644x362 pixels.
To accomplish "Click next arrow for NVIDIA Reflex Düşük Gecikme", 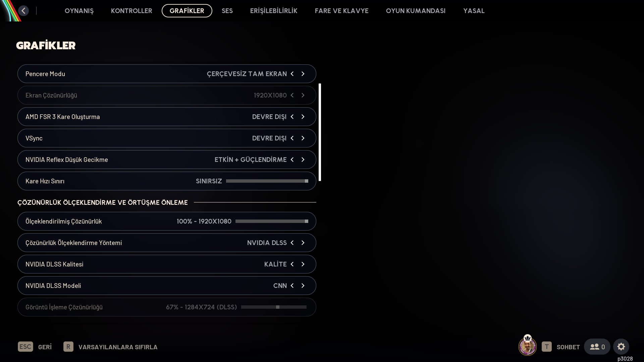I will coord(303,160).
